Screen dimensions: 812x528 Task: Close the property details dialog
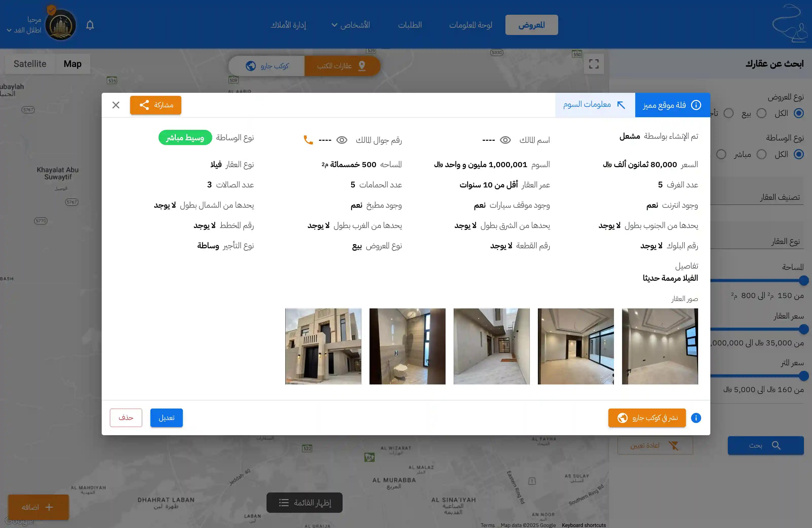116,105
